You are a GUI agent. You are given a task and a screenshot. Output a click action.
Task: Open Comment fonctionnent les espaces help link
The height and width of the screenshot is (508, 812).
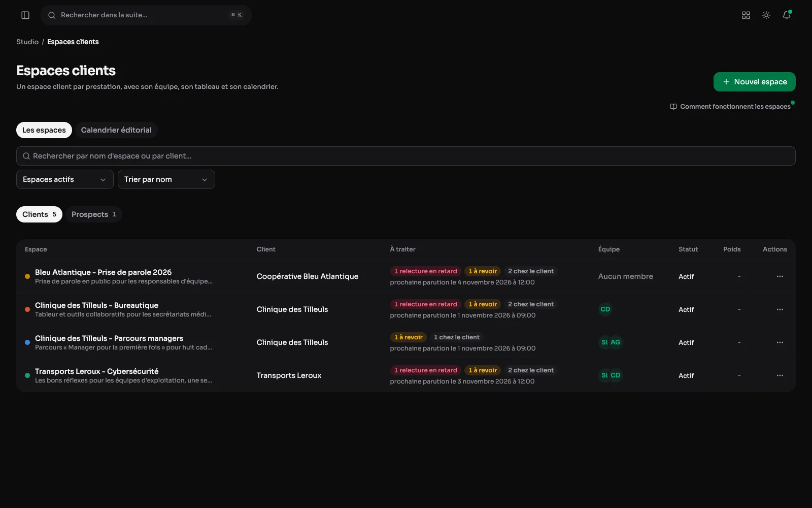tap(730, 107)
